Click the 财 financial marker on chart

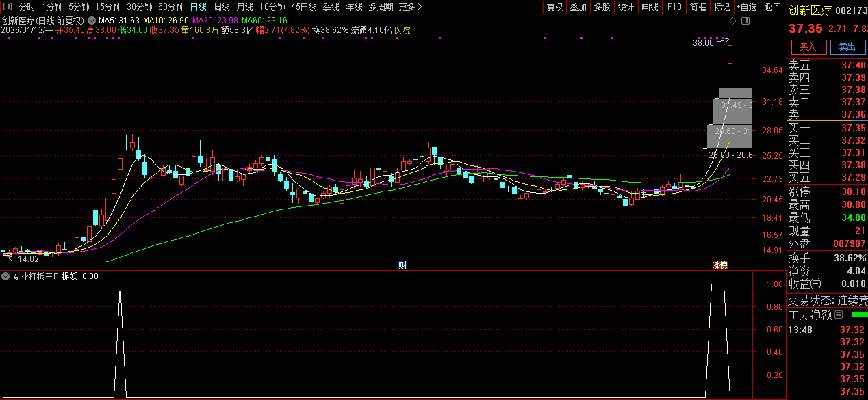(403, 265)
